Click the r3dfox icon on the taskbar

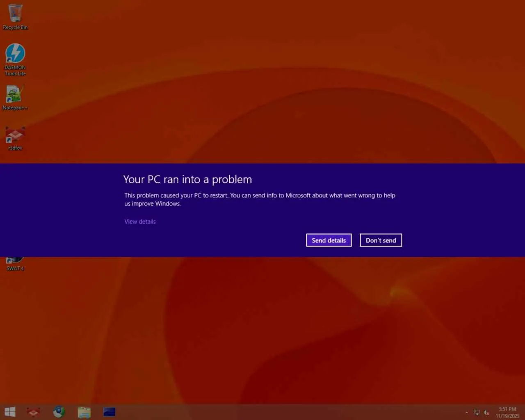pyautogui.click(x=33, y=412)
